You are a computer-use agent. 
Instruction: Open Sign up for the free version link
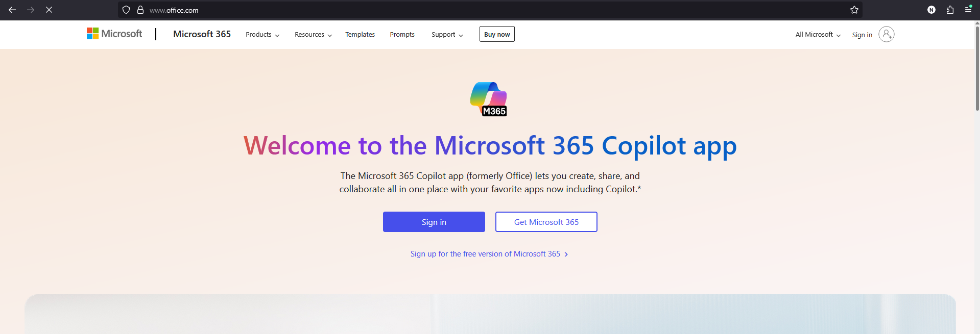tap(489, 254)
